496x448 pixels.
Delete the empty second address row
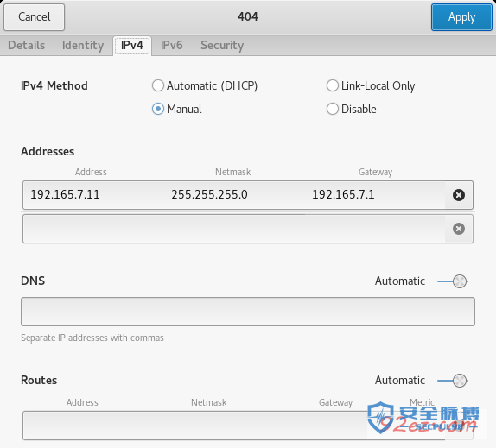coord(458,229)
